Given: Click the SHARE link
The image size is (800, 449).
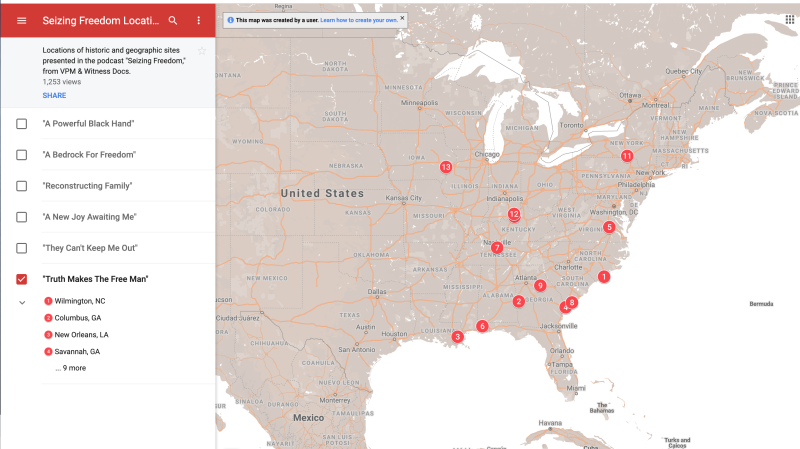Looking at the screenshot, I should (x=55, y=95).
